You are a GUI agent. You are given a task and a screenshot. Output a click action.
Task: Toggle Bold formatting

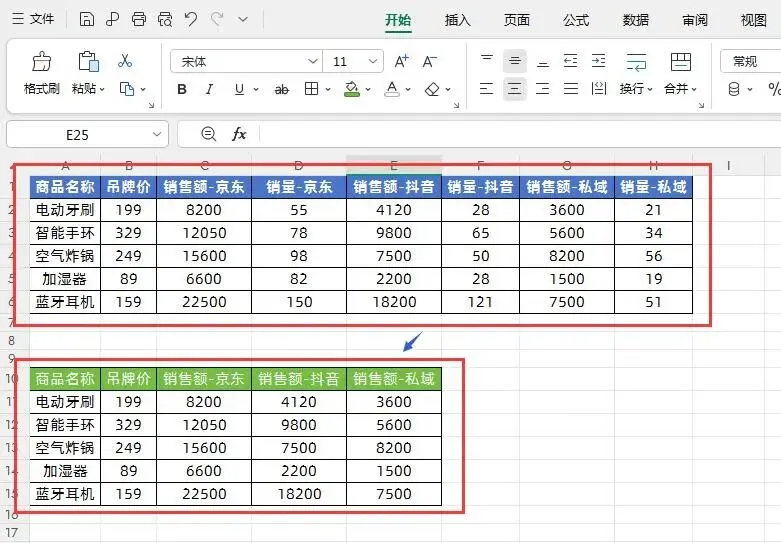tap(182, 89)
